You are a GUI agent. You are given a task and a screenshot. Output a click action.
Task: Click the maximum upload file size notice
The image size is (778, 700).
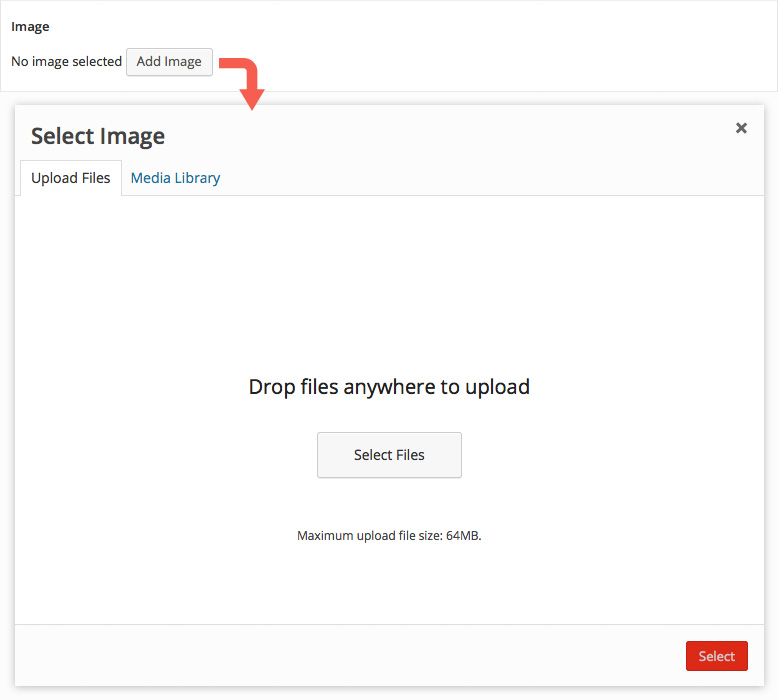click(389, 536)
